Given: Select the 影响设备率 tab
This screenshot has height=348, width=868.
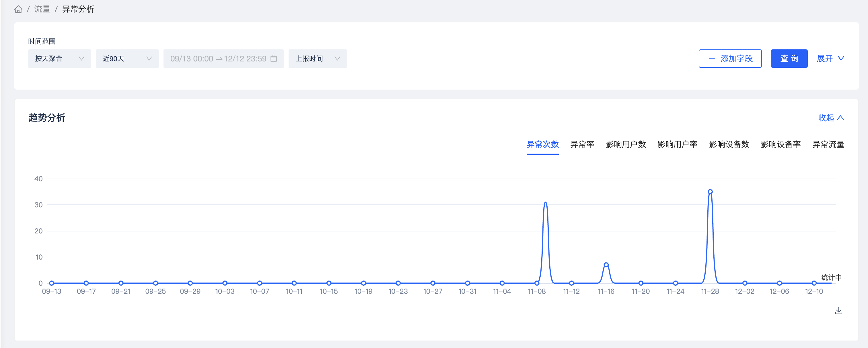Looking at the screenshot, I should [781, 144].
